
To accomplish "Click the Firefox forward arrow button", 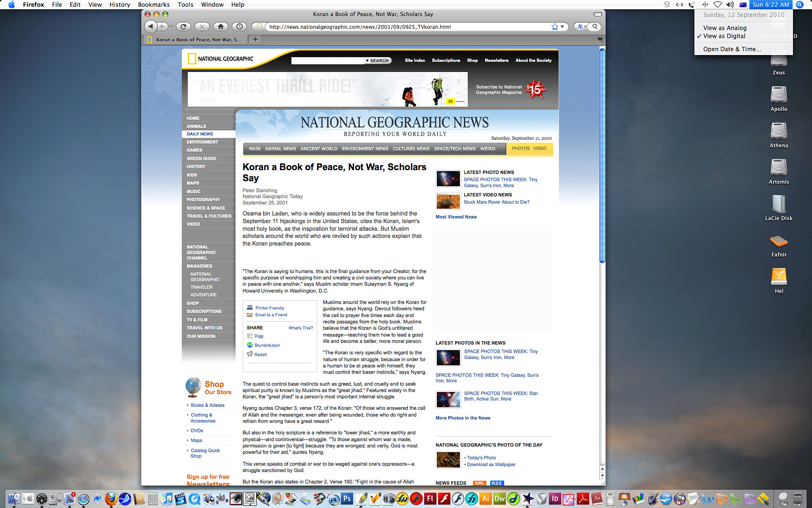I will (x=162, y=27).
